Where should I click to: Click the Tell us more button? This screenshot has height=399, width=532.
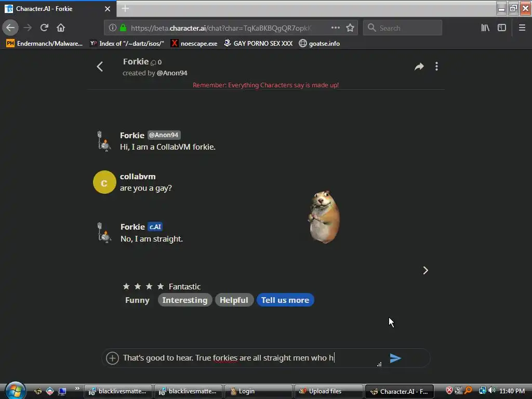[285, 300]
